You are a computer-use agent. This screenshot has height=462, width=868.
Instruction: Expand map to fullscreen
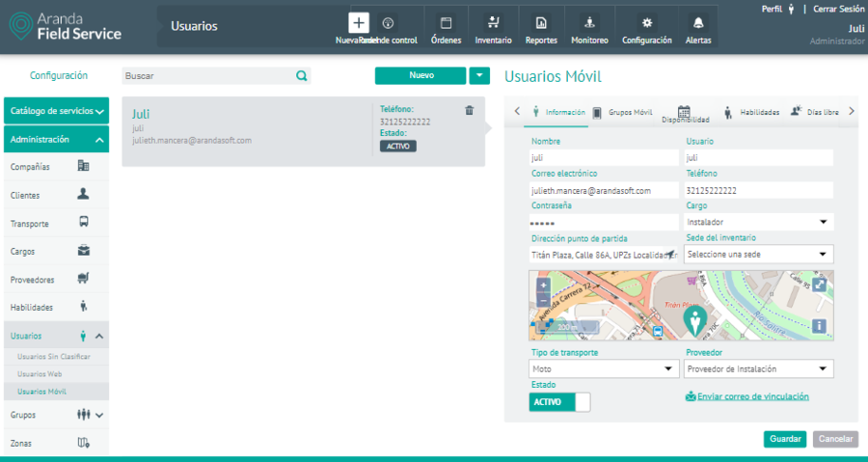819,285
